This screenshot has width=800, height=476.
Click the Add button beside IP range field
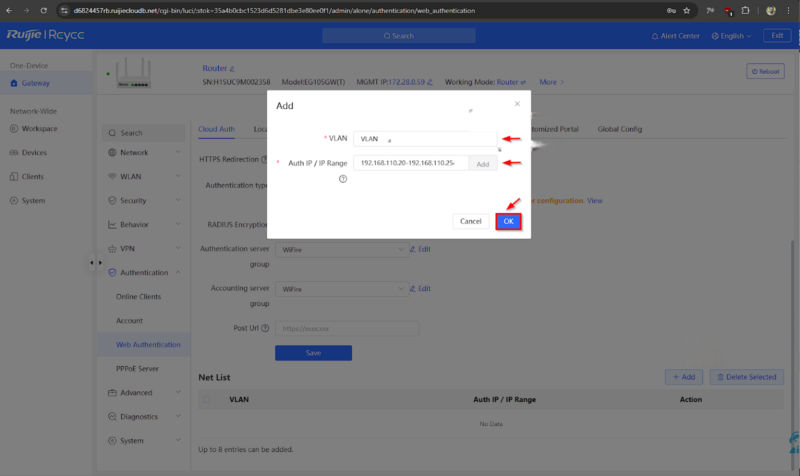482,164
